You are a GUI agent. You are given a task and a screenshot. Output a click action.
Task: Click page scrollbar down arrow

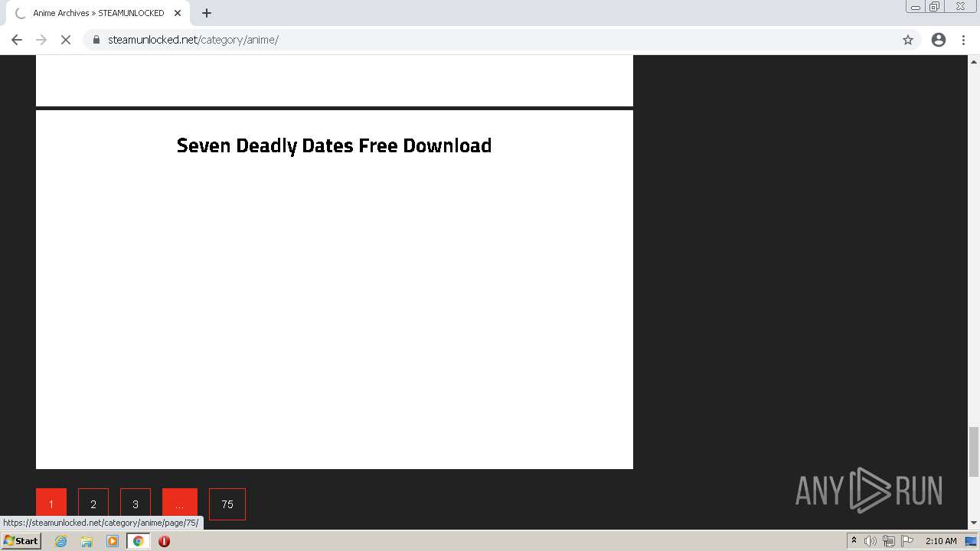(x=974, y=523)
